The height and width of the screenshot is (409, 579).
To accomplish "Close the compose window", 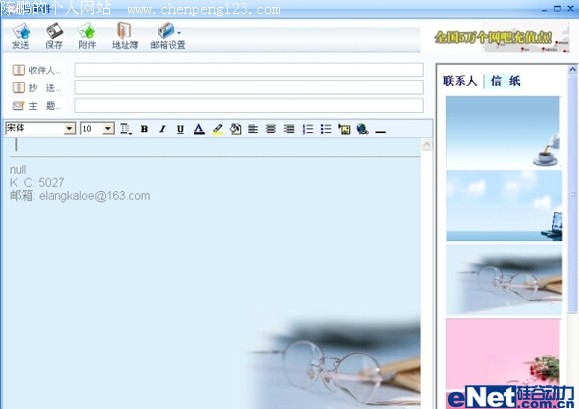I will 571,8.
